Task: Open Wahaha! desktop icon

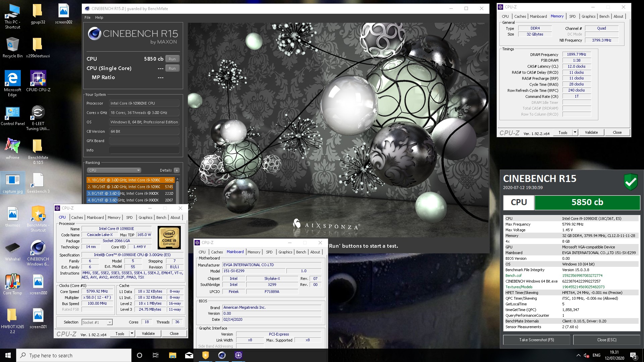Action: [12, 251]
